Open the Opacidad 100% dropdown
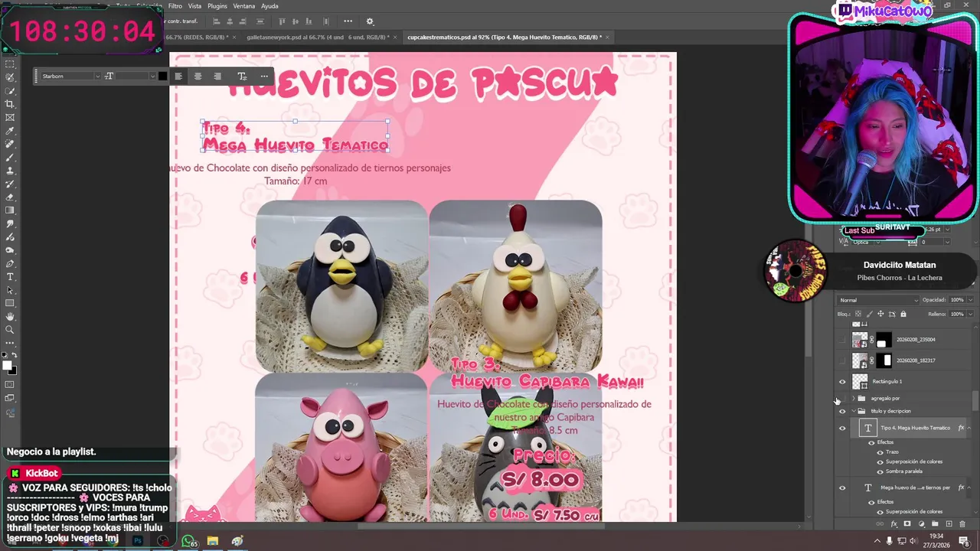 971,300
